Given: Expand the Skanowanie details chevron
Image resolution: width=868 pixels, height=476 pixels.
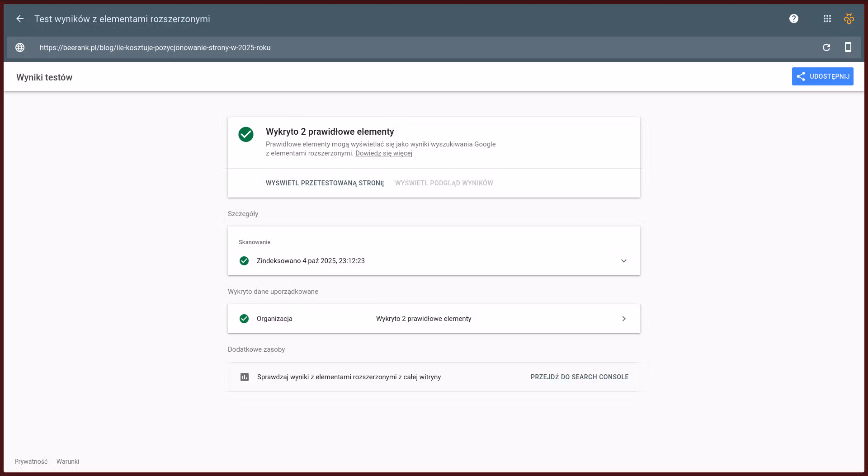Looking at the screenshot, I should coord(623,261).
